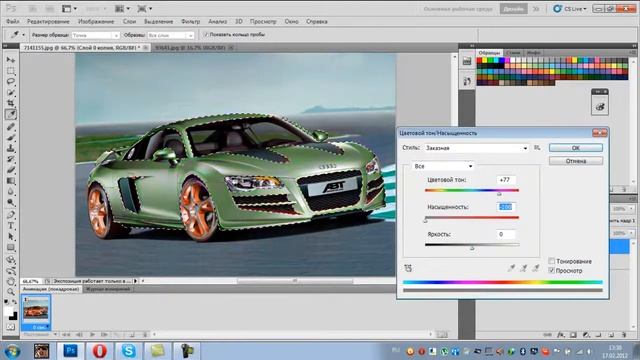Click the Цветовой тон slider handle
The image size is (640, 360).
pos(499,194)
